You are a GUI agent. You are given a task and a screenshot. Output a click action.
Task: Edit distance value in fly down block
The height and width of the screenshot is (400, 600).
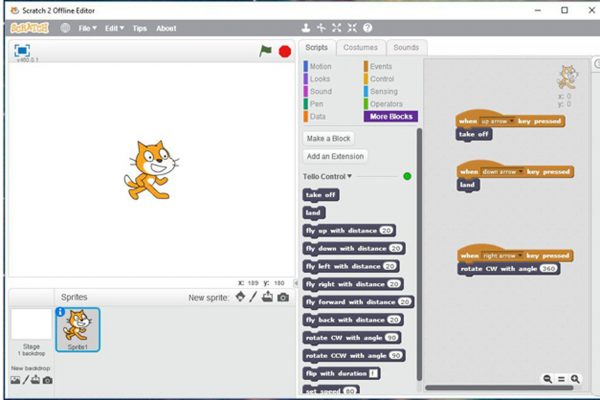point(396,248)
